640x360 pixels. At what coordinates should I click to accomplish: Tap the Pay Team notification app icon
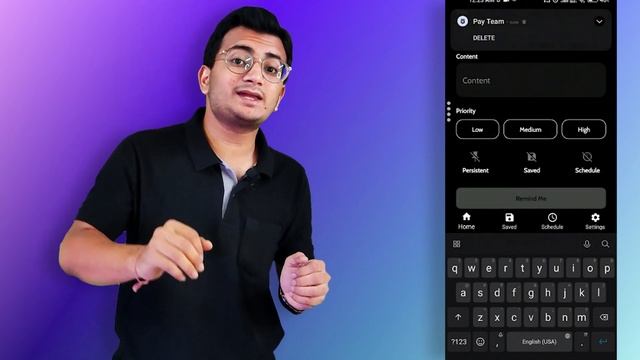[x=462, y=21]
